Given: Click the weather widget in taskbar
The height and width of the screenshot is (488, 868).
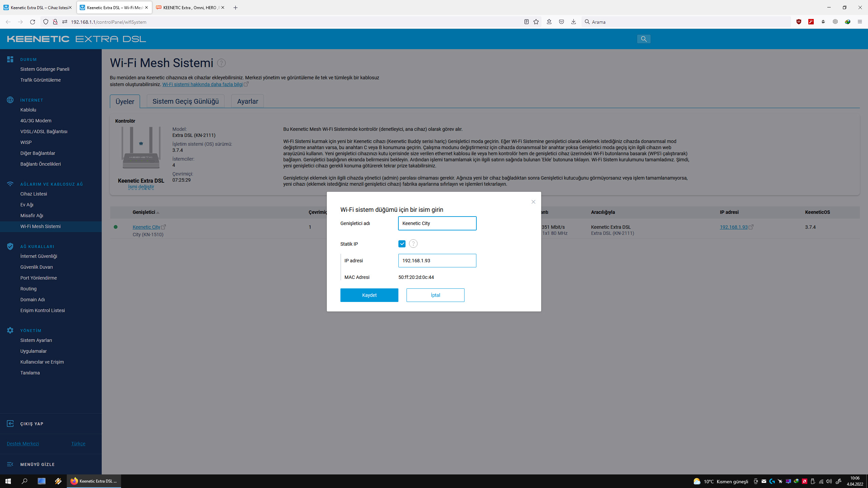Looking at the screenshot, I should pyautogui.click(x=721, y=482).
